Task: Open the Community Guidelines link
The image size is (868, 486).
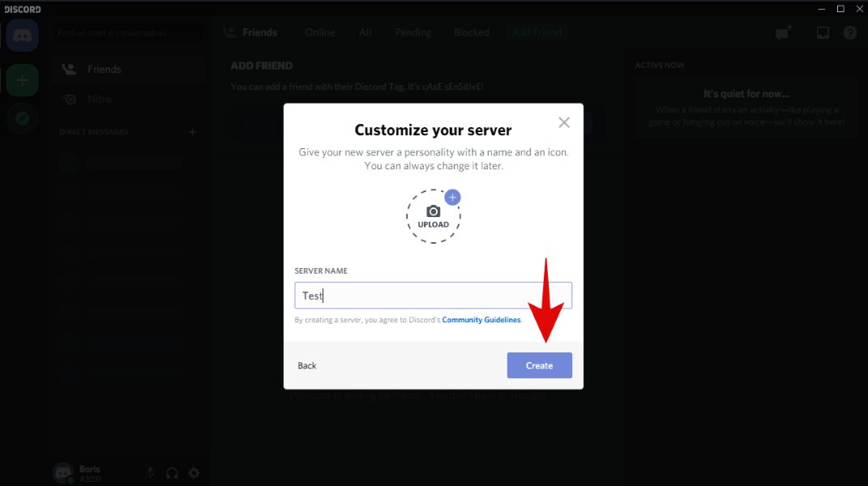Action: [x=481, y=320]
